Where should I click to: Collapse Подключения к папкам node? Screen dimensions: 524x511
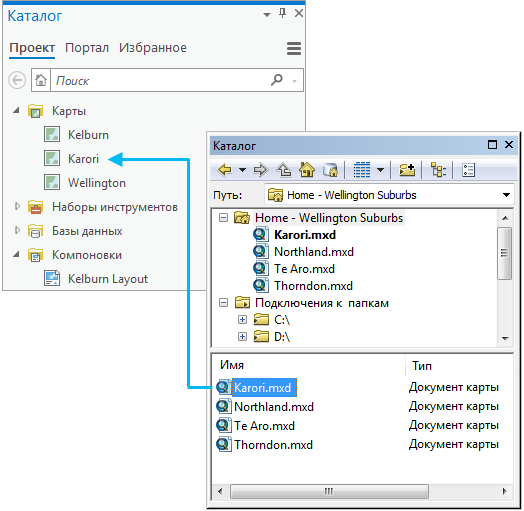(x=223, y=303)
